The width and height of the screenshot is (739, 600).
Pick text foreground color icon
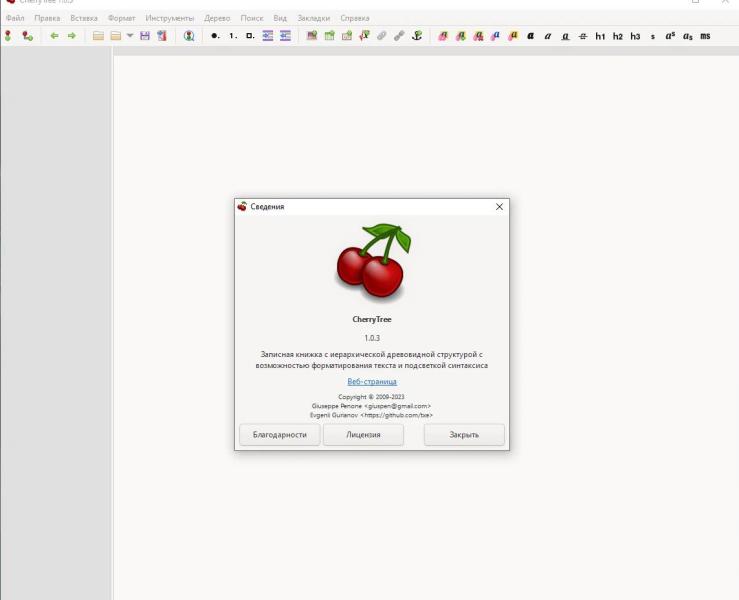tap(495, 36)
